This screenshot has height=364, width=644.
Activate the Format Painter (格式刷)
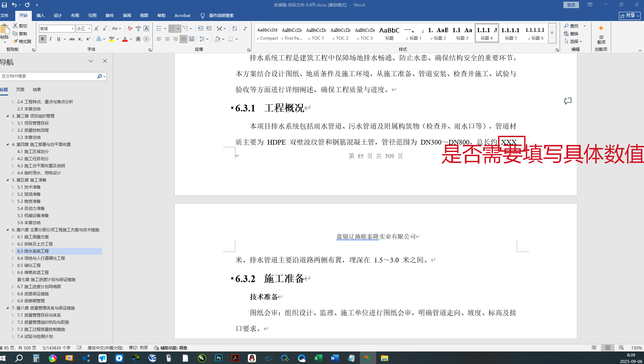coord(22,41)
